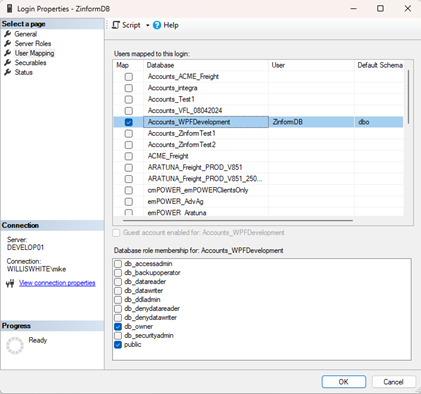Viewport: 421px width, 394px height.
Task: Click the horizontal scrollbar under database list
Action: (238, 220)
